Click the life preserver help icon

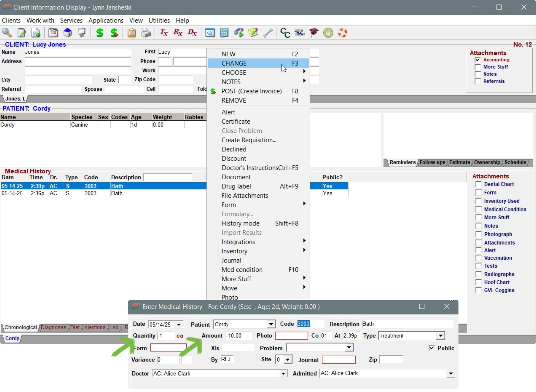coord(343,33)
